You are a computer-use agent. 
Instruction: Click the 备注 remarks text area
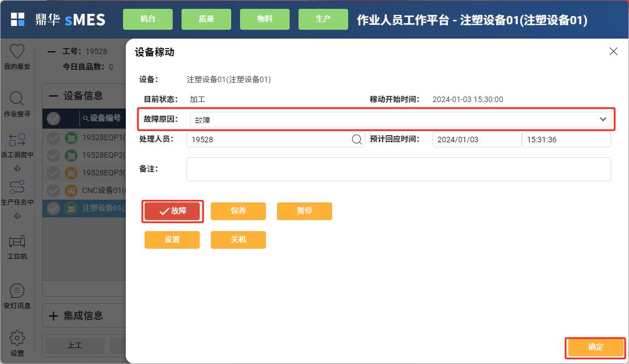[399, 169]
